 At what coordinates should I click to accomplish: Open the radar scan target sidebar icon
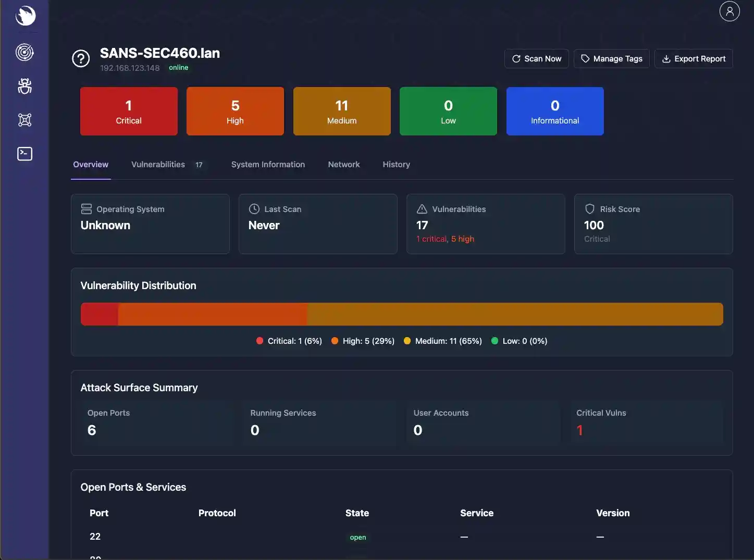(24, 52)
